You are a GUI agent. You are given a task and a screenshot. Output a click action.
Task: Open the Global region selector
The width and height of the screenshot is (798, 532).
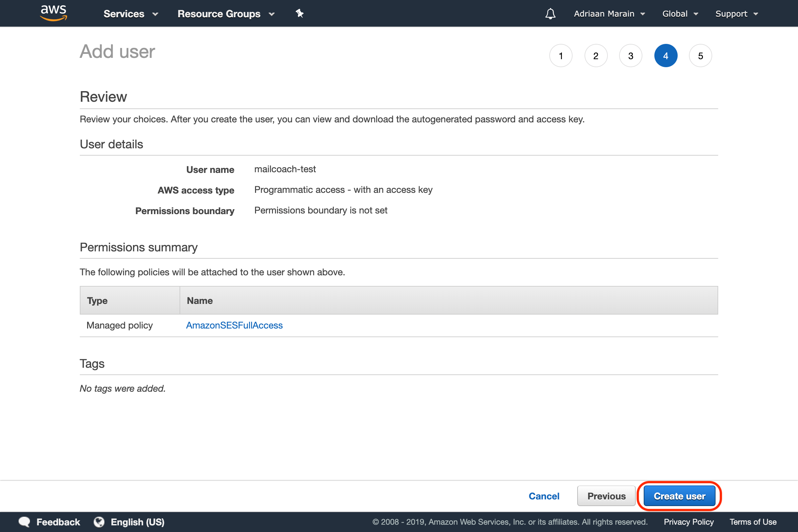(680, 14)
